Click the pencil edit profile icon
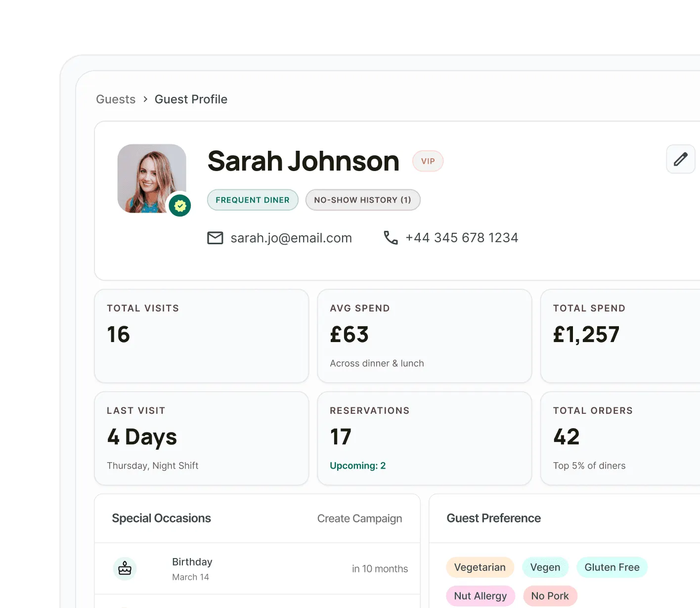Screen dimensions: 700x608 tap(681, 159)
